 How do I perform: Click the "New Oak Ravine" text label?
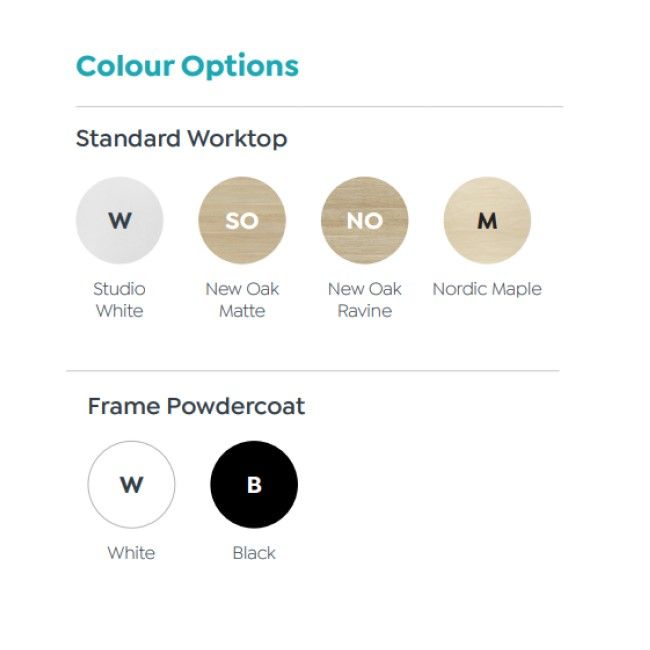[x=364, y=300]
